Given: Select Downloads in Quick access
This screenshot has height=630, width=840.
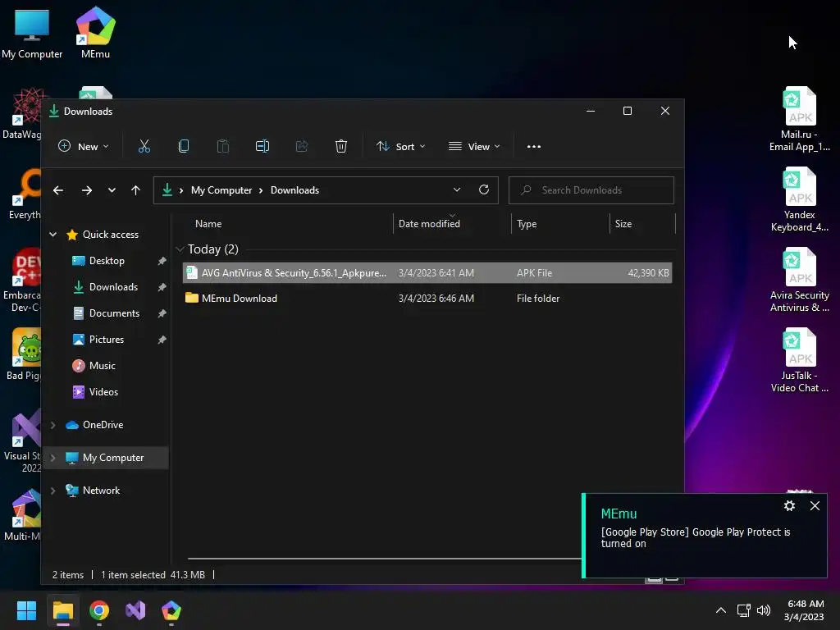Looking at the screenshot, I should click(x=113, y=287).
